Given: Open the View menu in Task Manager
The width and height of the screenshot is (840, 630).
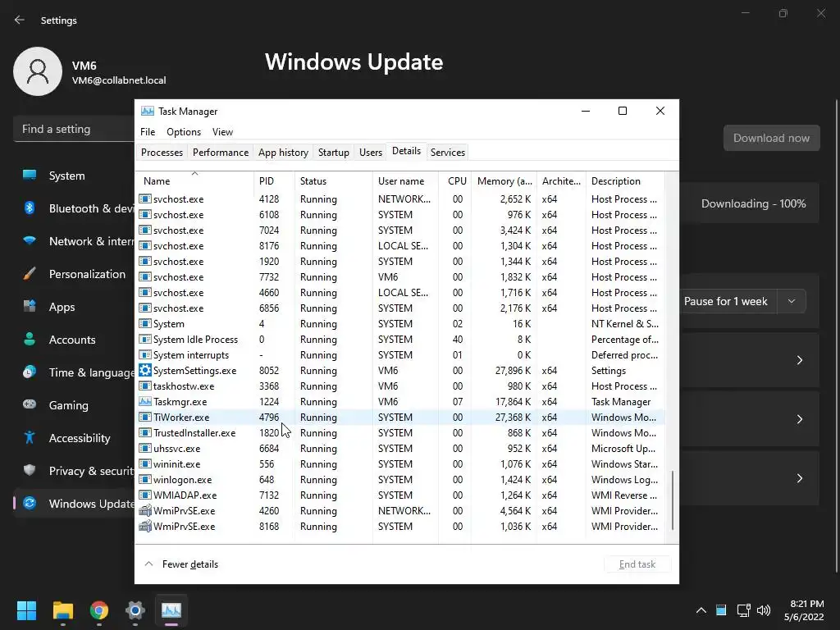Looking at the screenshot, I should tap(222, 132).
